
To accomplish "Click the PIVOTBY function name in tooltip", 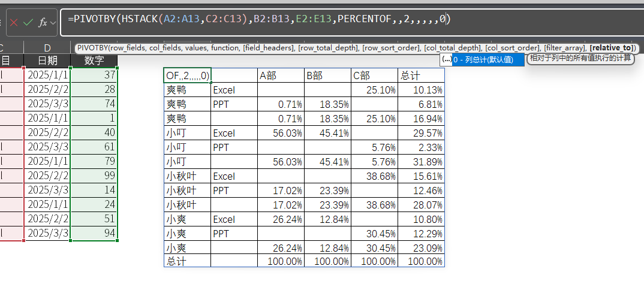I will click(x=92, y=48).
